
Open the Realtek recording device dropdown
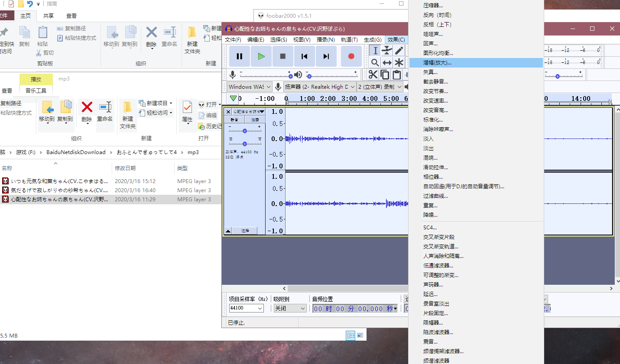tap(320, 87)
